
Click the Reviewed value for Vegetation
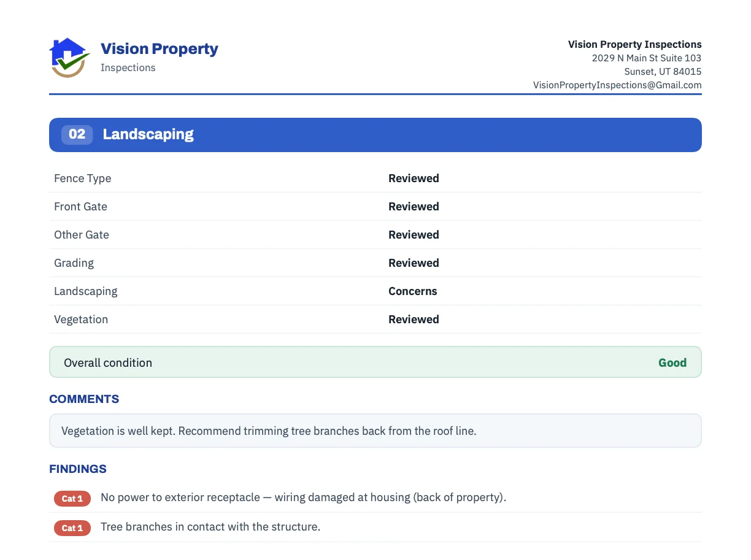tap(414, 320)
